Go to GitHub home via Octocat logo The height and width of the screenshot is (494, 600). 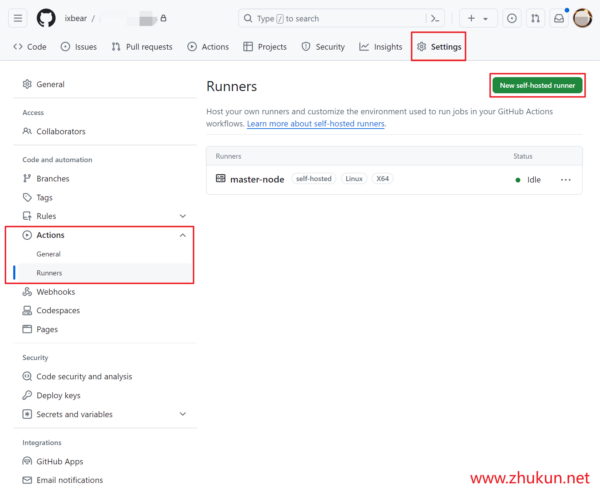(46, 18)
